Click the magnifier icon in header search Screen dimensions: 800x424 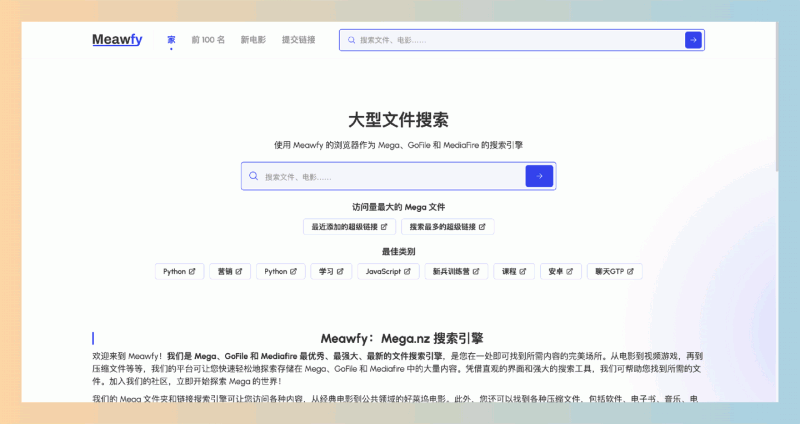[x=352, y=40]
